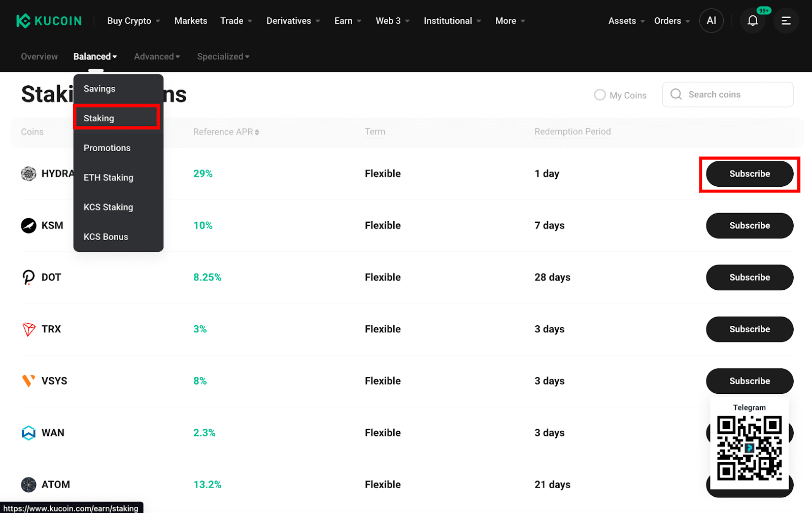Open the Markets page
This screenshot has height=513, width=812.
pyautogui.click(x=191, y=21)
